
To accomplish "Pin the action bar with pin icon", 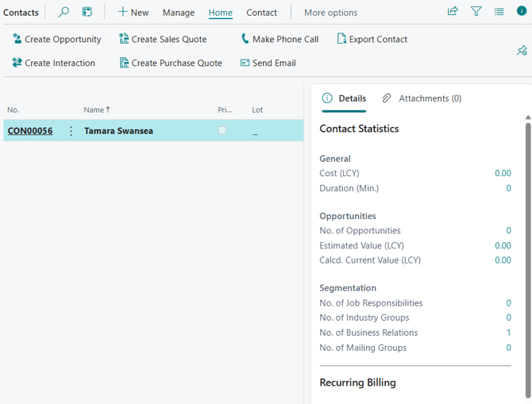I will [522, 51].
